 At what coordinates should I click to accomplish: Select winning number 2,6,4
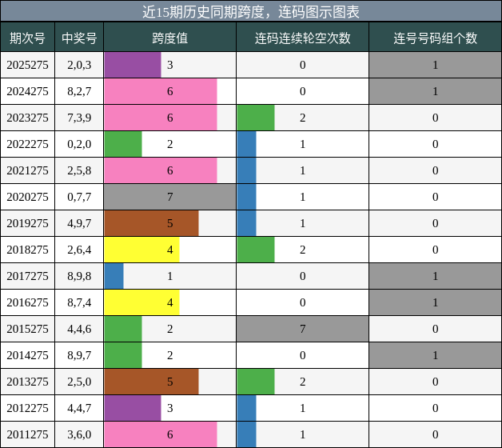coord(79,250)
